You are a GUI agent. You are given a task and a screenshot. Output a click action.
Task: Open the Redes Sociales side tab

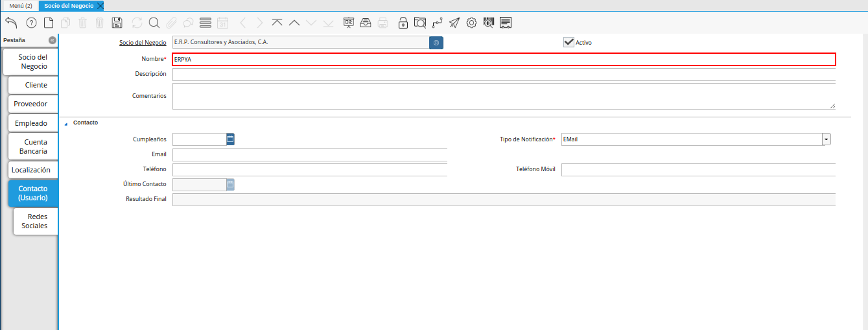click(x=36, y=221)
